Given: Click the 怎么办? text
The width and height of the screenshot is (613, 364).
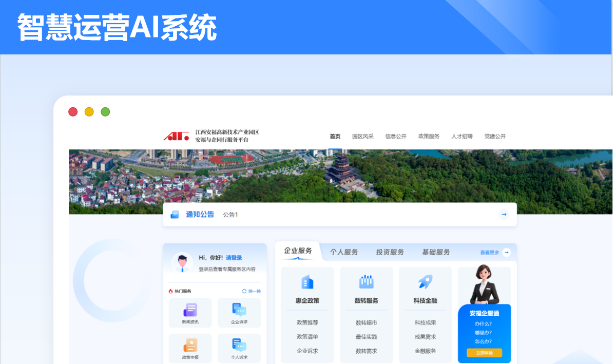Looking at the screenshot, I should pos(483,341).
